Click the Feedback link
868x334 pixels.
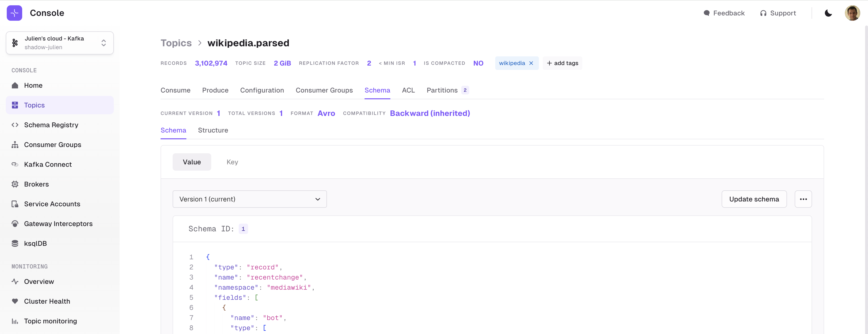(x=724, y=13)
